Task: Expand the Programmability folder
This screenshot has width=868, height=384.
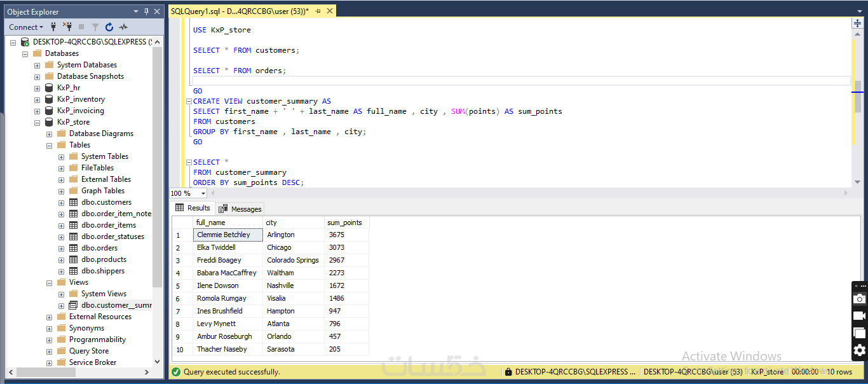Action: click(49, 339)
